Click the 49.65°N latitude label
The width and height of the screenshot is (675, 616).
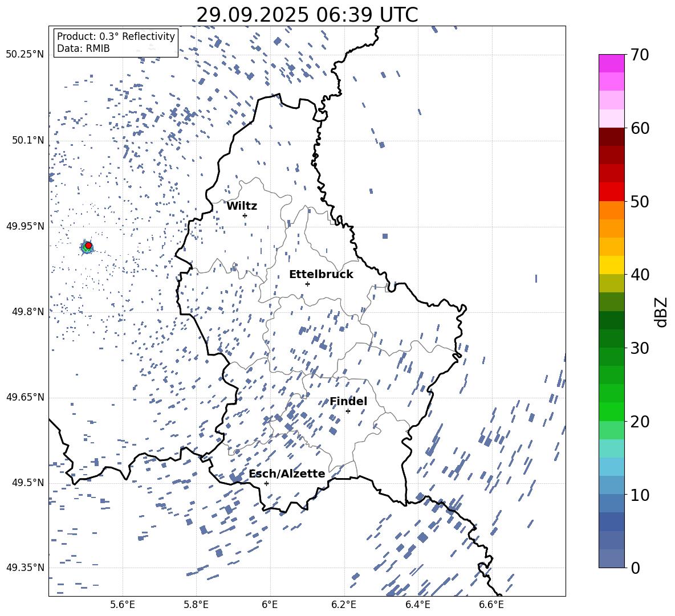(x=25, y=397)
